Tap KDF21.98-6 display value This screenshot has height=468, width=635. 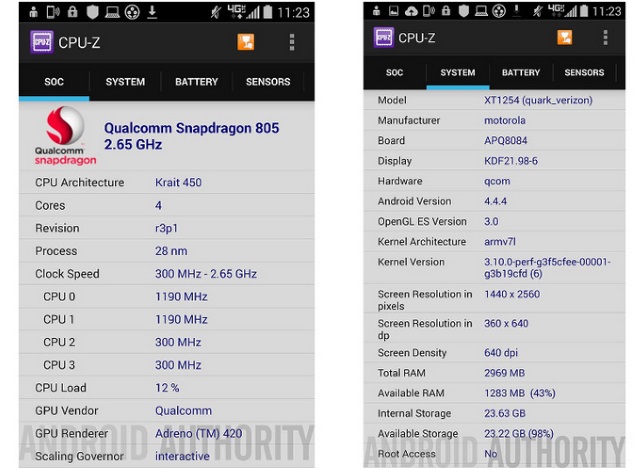(511, 161)
